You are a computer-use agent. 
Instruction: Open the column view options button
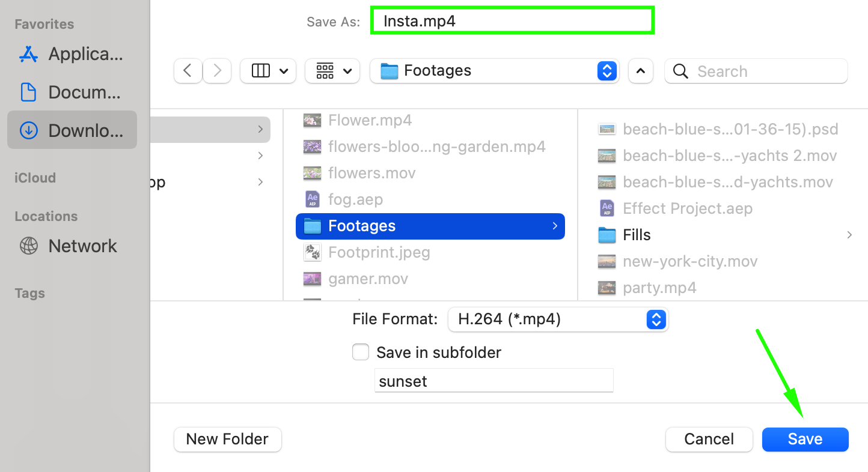coord(268,71)
